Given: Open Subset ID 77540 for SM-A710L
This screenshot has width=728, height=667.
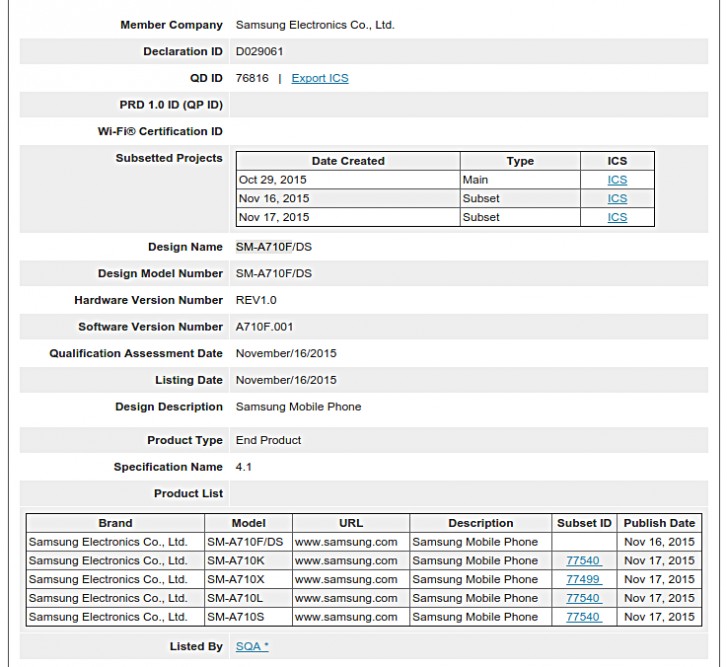Looking at the screenshot, I should point(584,598).
